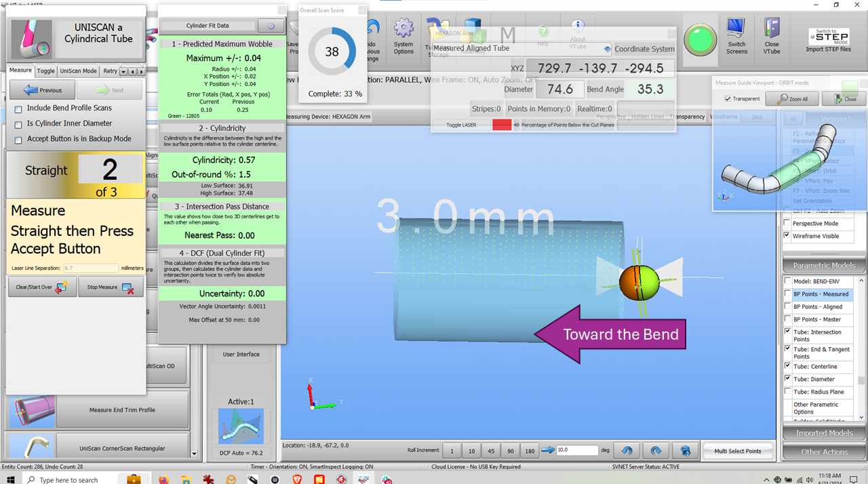This screenshot has width=868, height=484.
Task: Switch to the Measure tab
Action: coord(20,70)
